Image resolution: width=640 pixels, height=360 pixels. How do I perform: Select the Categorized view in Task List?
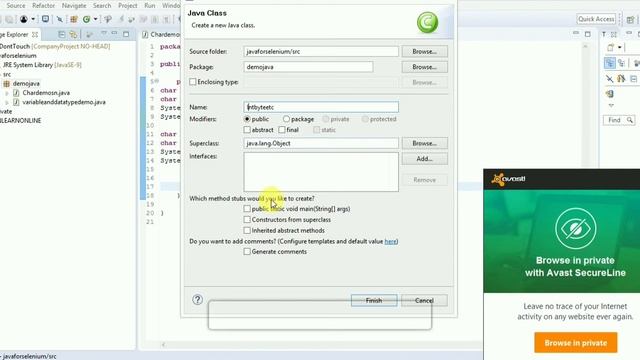(x=610, y=63)
